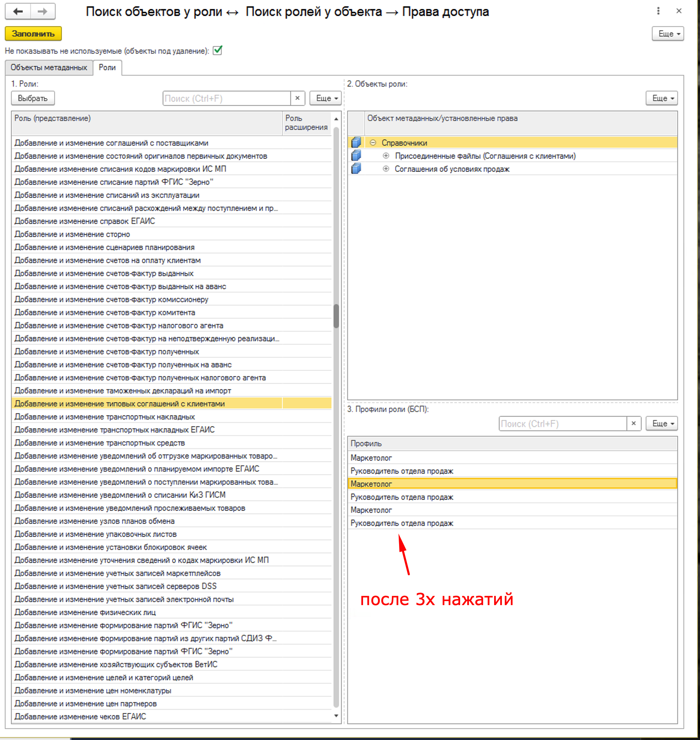The image size is (700, 740).
Task: Click the icon beside Присоединенные файлы row
Action: click(x=356, y=155)
